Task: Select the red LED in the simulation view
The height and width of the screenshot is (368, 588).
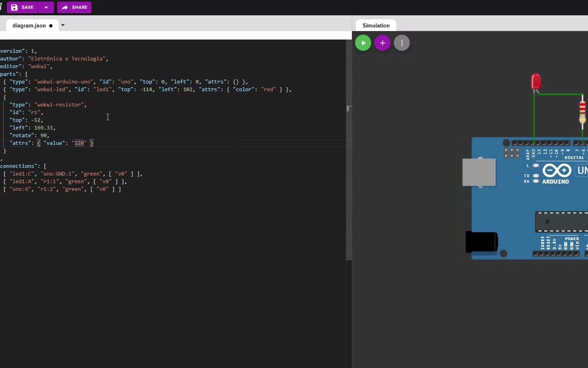Action: pos(536,81)
